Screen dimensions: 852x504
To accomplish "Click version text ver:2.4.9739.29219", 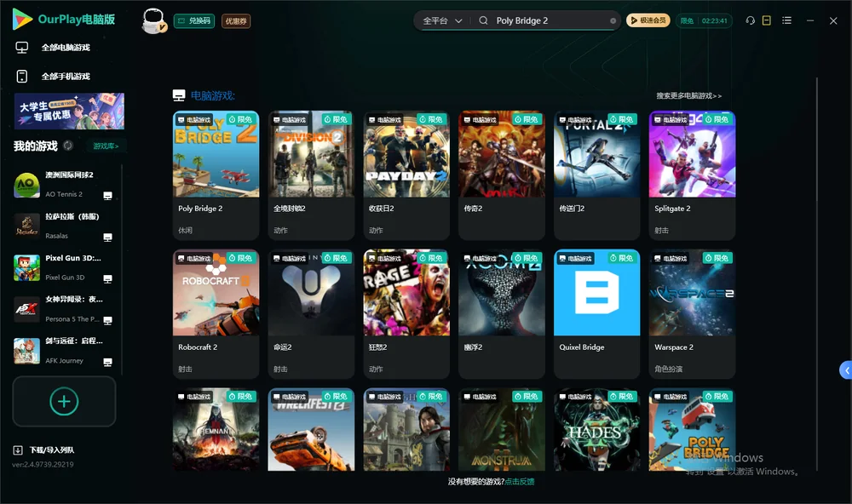I will tap(43, 465).
